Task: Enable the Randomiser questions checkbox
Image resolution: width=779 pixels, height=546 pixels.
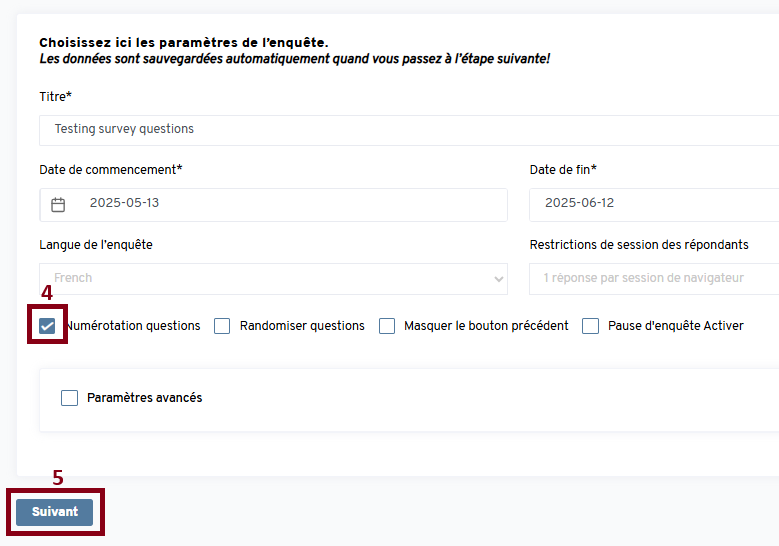Action: click(x=222, y=326)
